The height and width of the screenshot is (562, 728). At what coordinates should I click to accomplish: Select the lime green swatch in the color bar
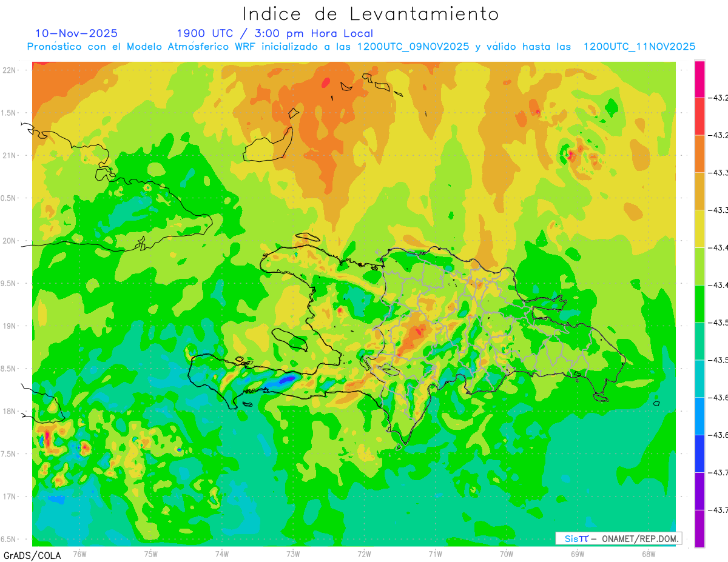(x=700, y=266)
